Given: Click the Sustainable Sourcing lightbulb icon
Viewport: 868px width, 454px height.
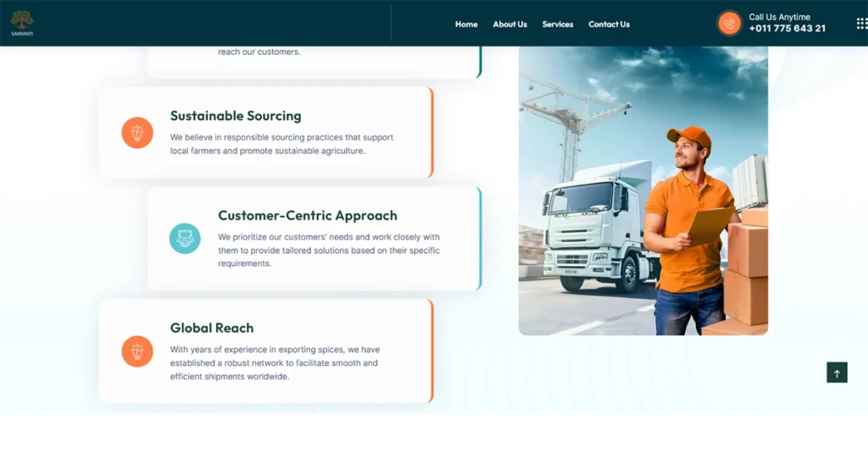Looking at the screenshot, I should point(137,133).
